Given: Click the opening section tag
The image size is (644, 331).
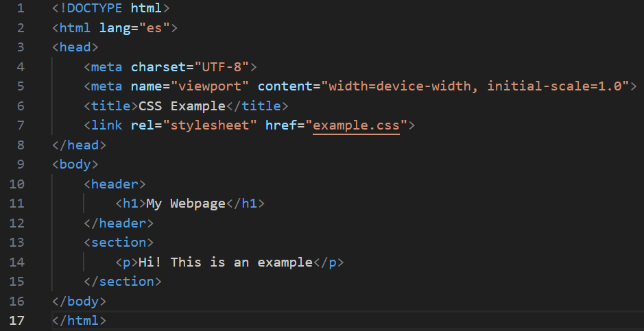Looking at the screenshot, I should pos(119,243).
